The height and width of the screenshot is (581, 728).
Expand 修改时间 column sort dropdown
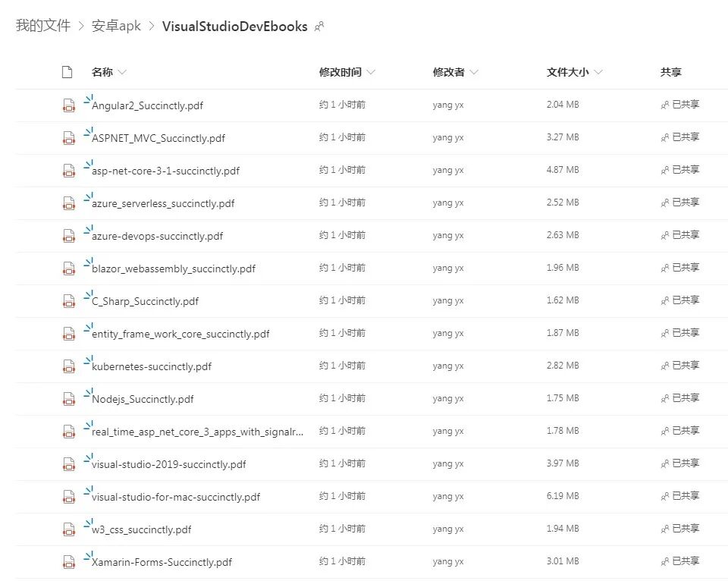pyautogui.click(x=371, y=72)
